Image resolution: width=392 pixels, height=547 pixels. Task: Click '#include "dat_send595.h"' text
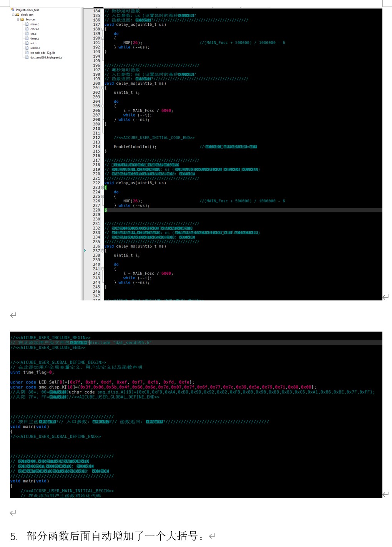point(121,343)
